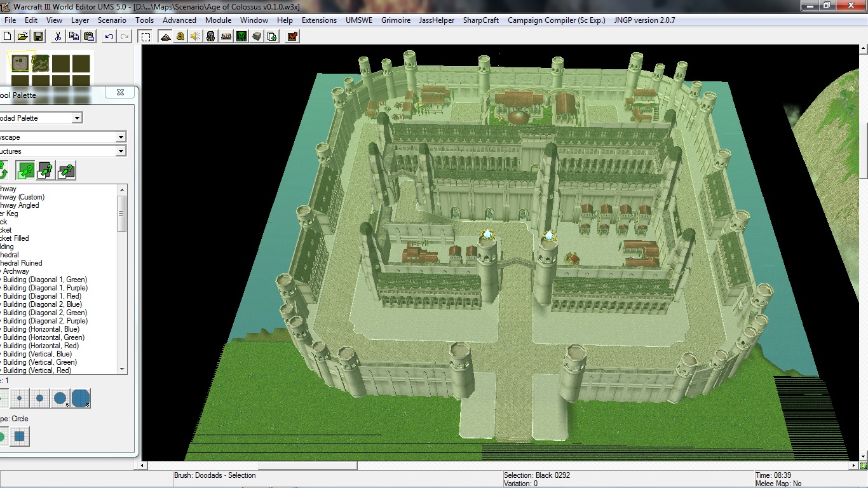
Task: Open the Scenario menu
Action: tap(112, 20)
